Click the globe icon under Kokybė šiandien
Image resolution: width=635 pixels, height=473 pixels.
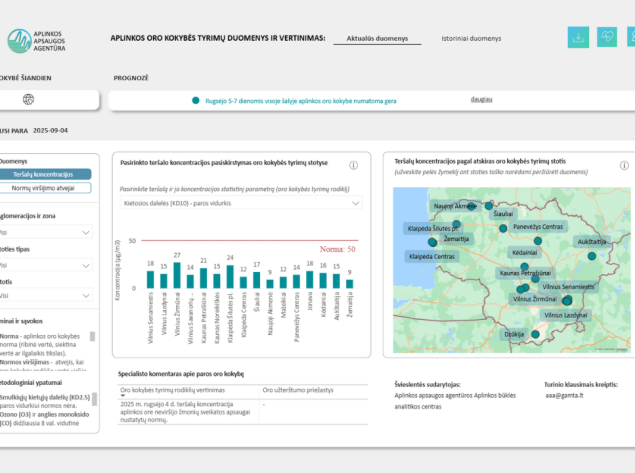[x=29, y=98]
